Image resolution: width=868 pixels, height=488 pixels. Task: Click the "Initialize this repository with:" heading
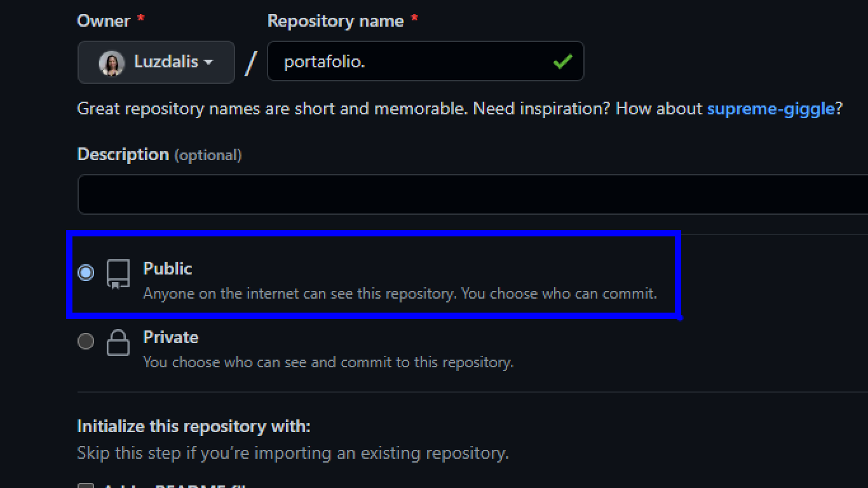(x=194, y=426)
